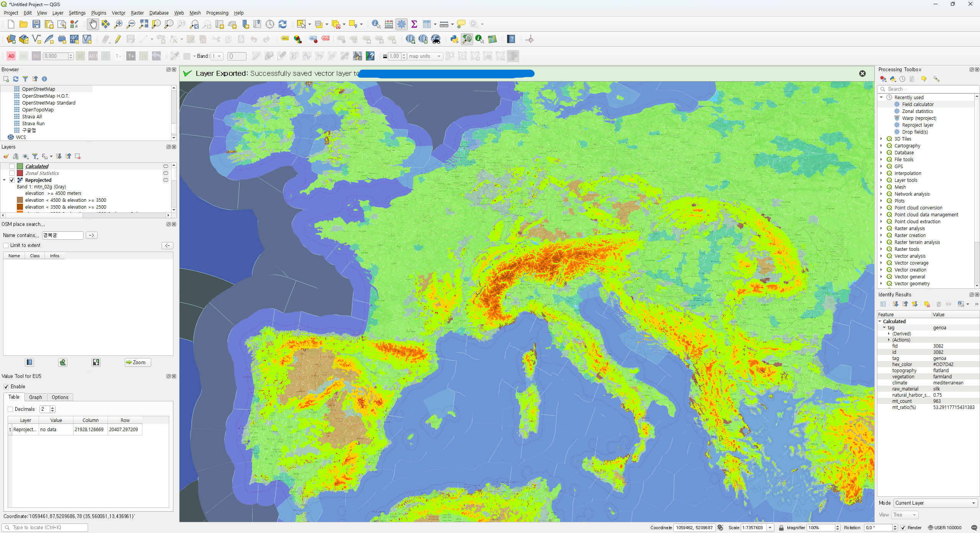The height and width of the screenshot is (533, 980).
Task: Click the Processing Toolbox search field
Action: click(x=928, y=89)
